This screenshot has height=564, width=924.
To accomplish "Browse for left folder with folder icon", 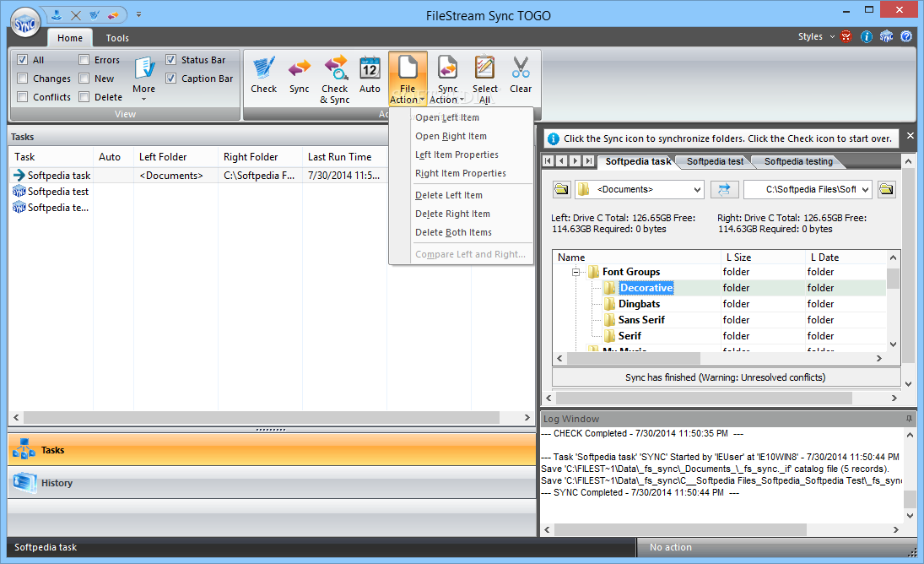I will point(562,189).
